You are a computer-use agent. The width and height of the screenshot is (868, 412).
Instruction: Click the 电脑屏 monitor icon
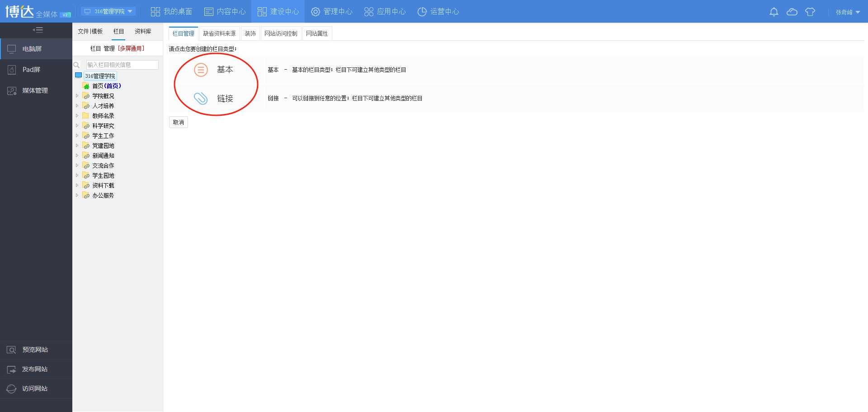(x=12, y=49)
